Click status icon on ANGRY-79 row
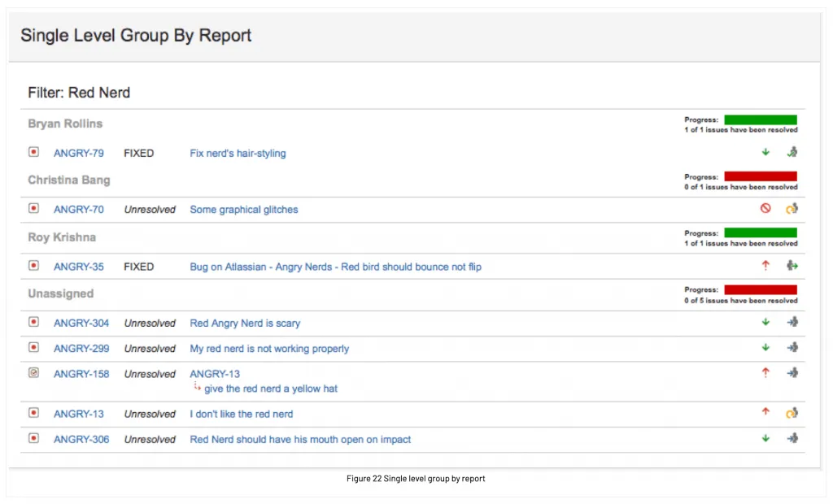This screenshot has height=504, width=833. (792, 152)
